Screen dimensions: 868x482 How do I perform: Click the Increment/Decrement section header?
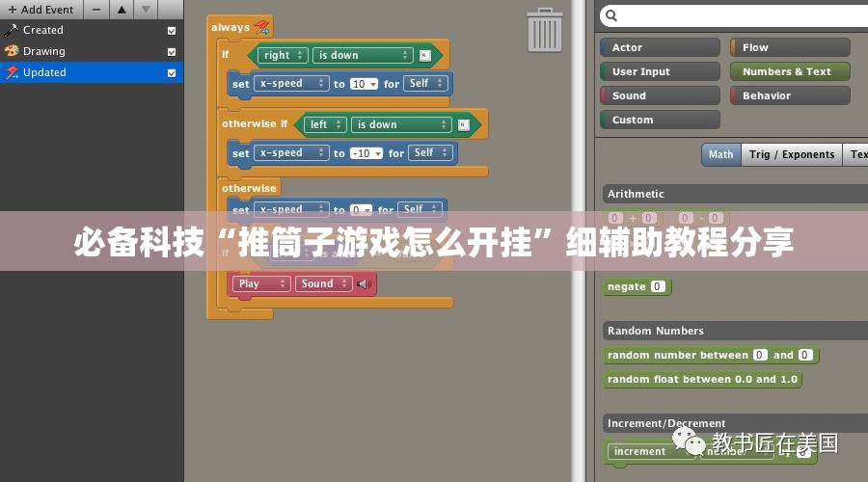pyautogui.click(x=735, y=423)
